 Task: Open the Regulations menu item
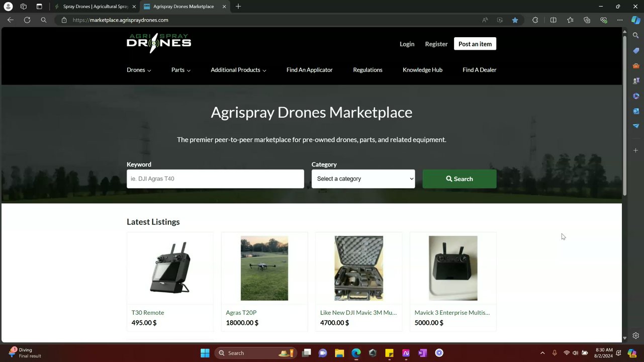point(367,70)
